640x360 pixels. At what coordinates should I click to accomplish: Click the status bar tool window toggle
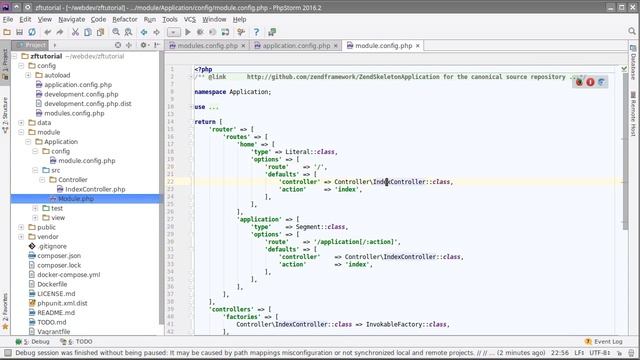[x=8, y=353]
